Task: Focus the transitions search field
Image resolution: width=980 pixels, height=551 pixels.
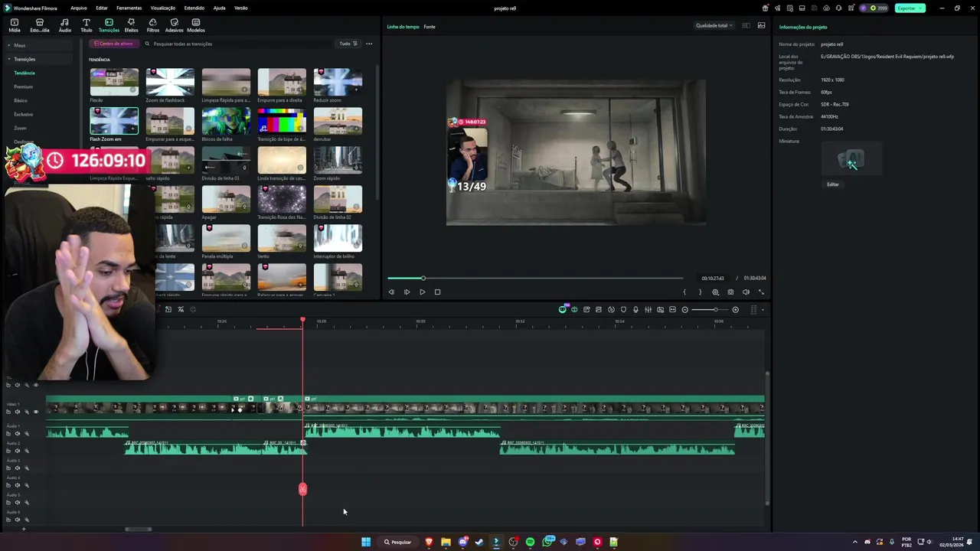Action: (x=237, y=44)
